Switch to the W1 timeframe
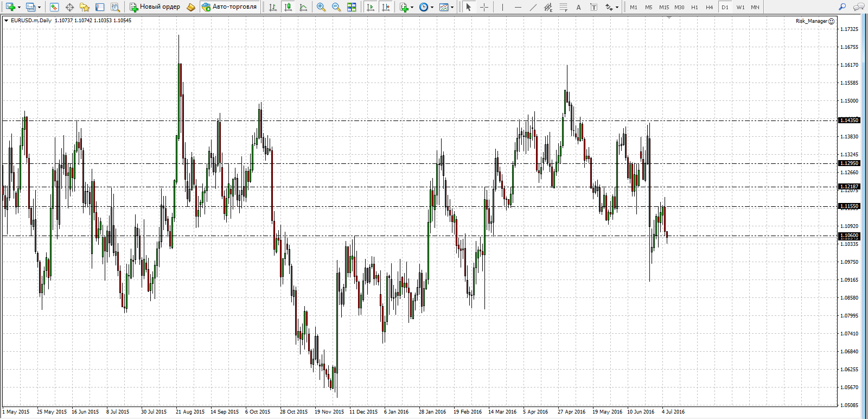 (741, 7)
